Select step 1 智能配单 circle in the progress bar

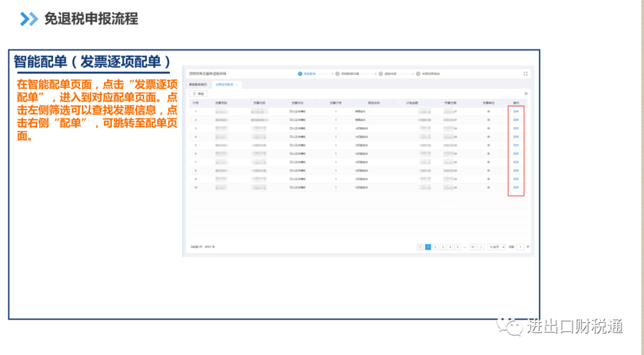click(300, 74)
